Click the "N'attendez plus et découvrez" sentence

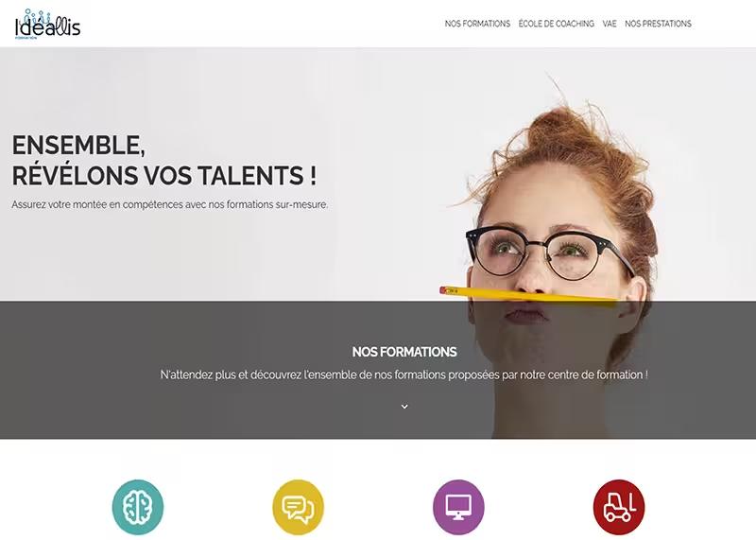tap(404, 375)
